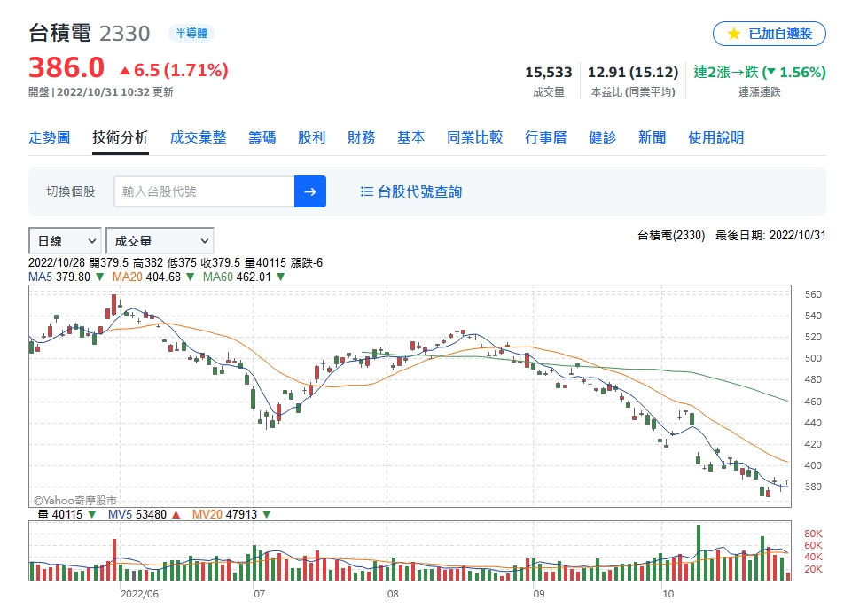Screen dimensions: 844x616
Task: Click the MA5 379.80 label
Action: pyautogui.click(x=59, y=277)
